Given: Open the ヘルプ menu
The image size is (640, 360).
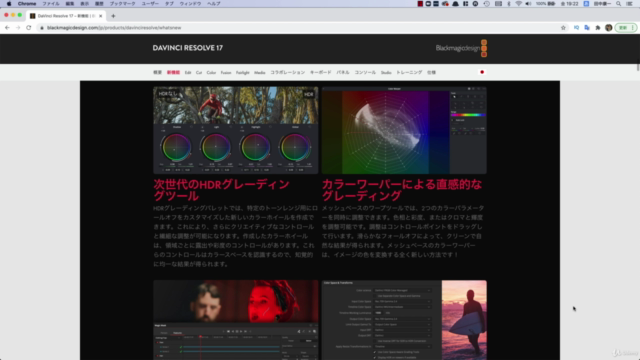Looking at the screenshot, I should [213, 4].
